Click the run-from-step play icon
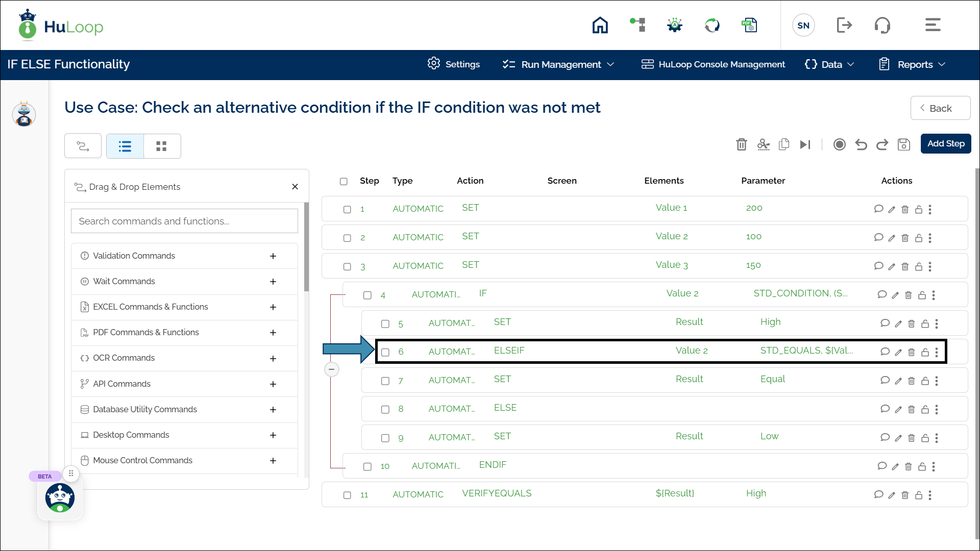 click(805, 144)
